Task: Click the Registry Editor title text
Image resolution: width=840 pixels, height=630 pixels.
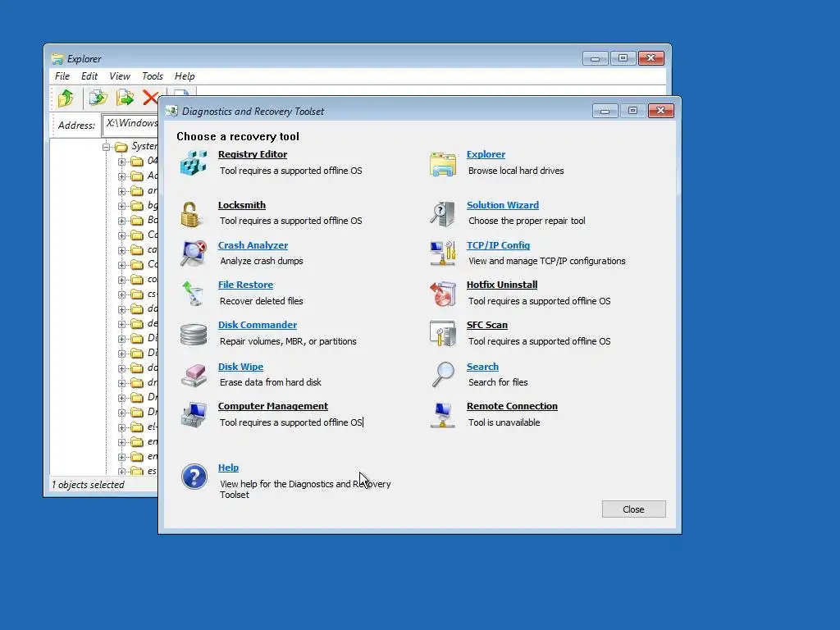Action: [253, 154]
